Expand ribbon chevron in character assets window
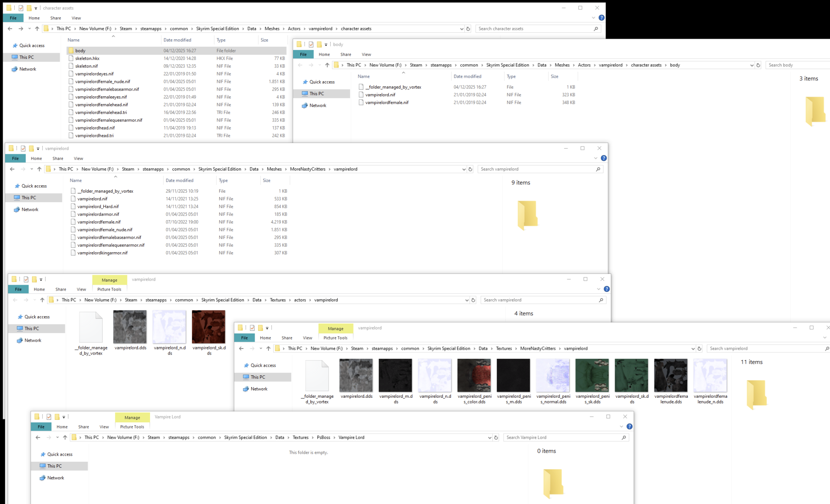Image resolution: width=830 pixels, height=504 pixels. 593,18
